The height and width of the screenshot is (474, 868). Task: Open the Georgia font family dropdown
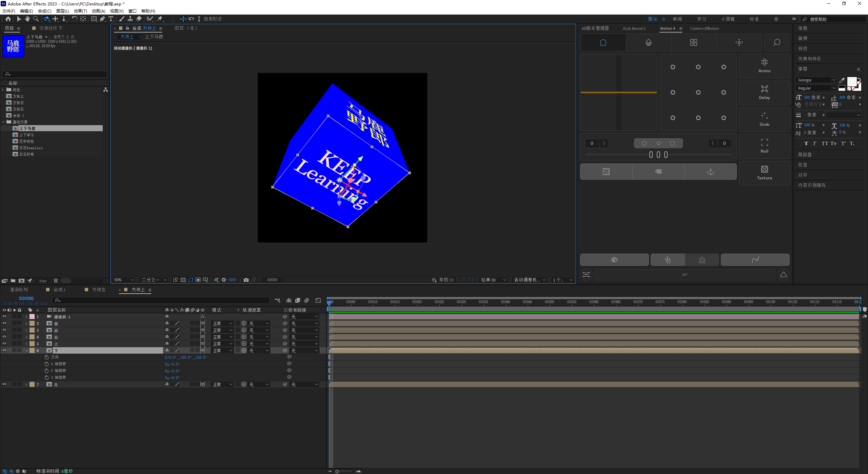tap(834, 80)
